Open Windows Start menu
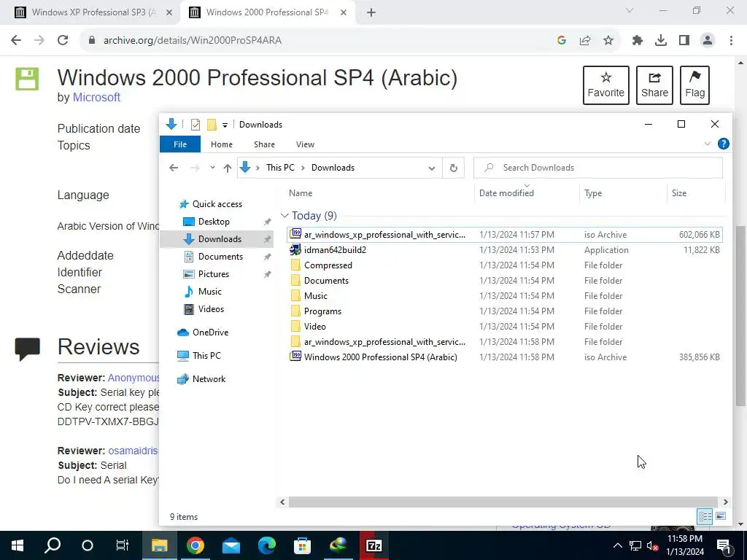Viewport: 747px width, 560px height. 18,545
